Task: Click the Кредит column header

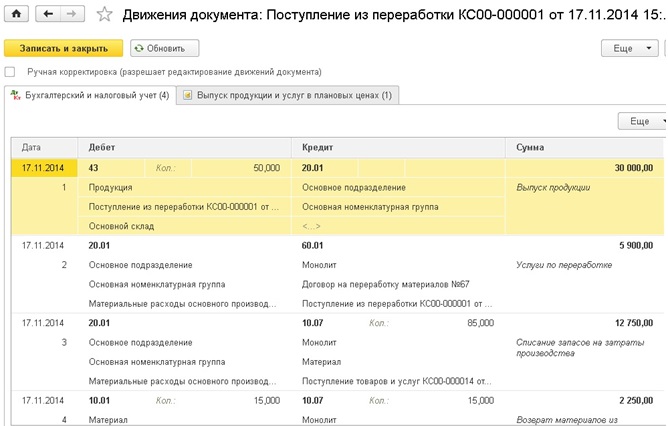Action: [398, 147]
